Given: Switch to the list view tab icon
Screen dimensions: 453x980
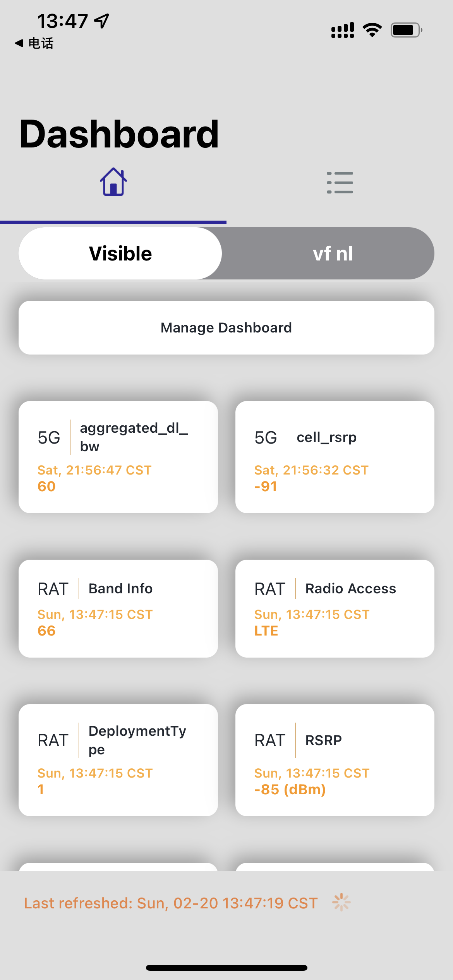Looking at the screenshot, I should [340, 182].
